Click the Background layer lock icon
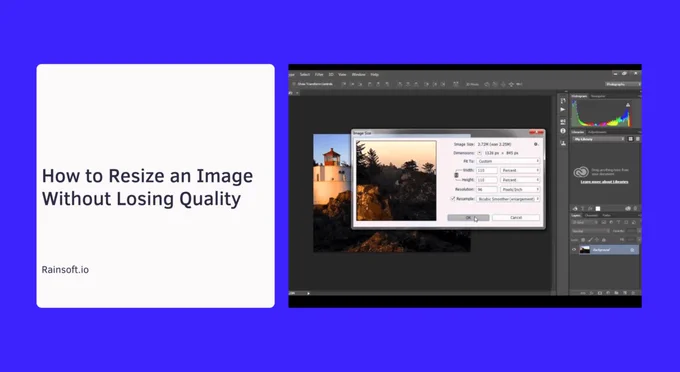 632,250
